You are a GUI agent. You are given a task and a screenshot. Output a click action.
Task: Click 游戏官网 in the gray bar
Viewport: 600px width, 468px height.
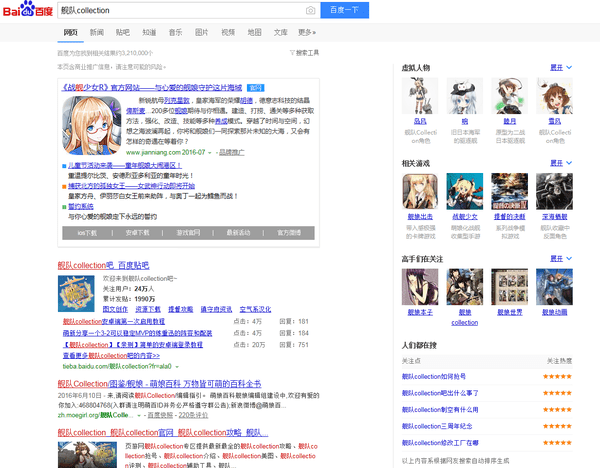pyautogui.click(x=188, y=233)
